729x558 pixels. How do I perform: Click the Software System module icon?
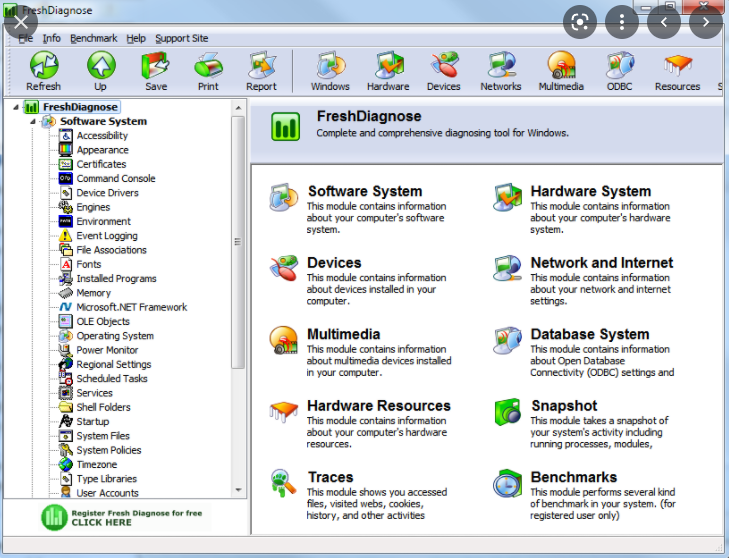[284, 198]
